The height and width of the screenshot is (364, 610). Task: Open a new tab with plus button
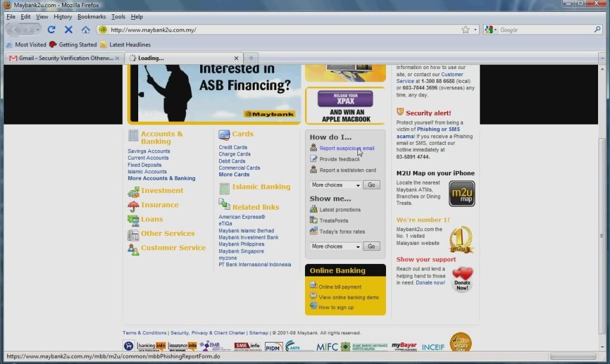[251, 58]
